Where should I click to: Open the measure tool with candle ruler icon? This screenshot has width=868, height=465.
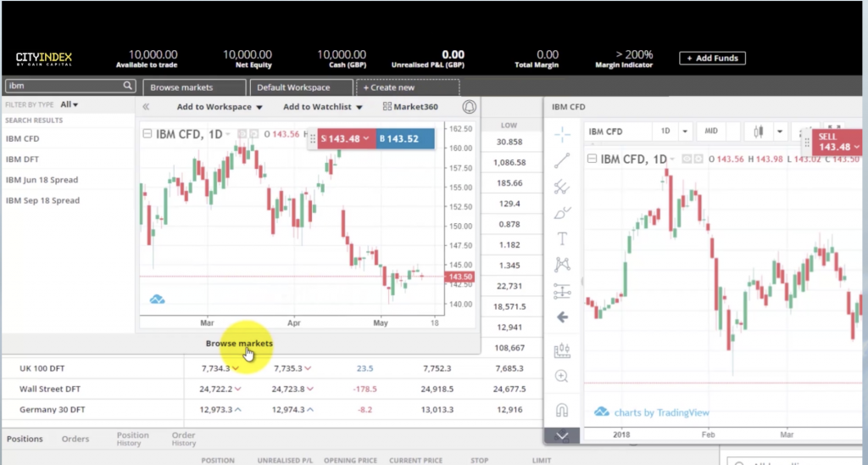pos(562,350)
